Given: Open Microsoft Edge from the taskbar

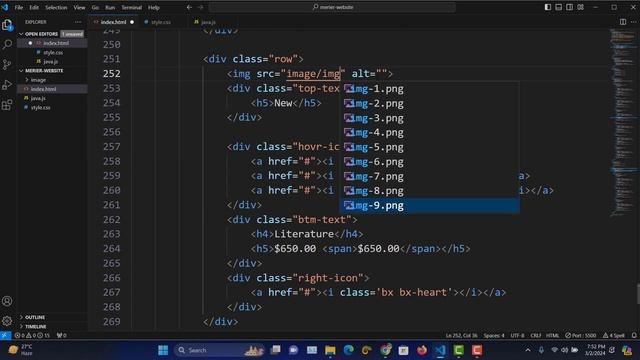Looking at the screenshot, I should click(349, 350).
